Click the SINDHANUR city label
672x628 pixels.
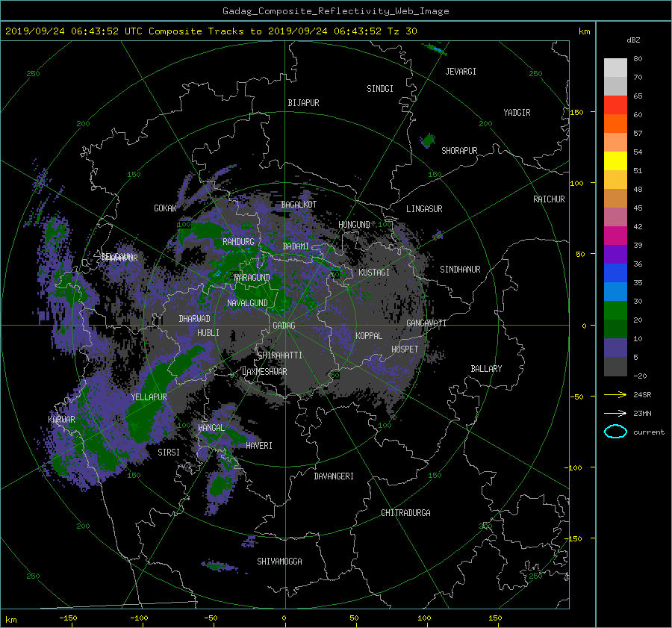click(460, 270)
